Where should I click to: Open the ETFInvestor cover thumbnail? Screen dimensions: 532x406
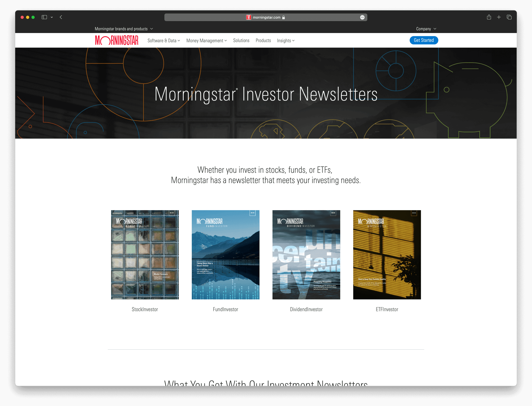click(x=387, y=255)
